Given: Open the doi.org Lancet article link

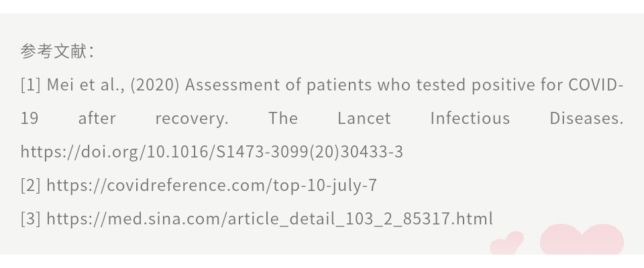Looking at the screenshot, I should tap(211, 152).
